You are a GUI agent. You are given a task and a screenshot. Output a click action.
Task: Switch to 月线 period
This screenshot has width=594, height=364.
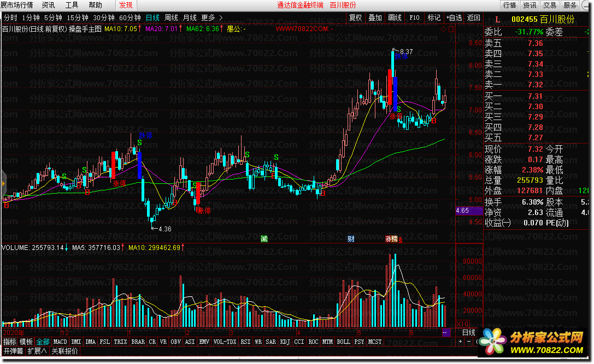coord(190,18)
